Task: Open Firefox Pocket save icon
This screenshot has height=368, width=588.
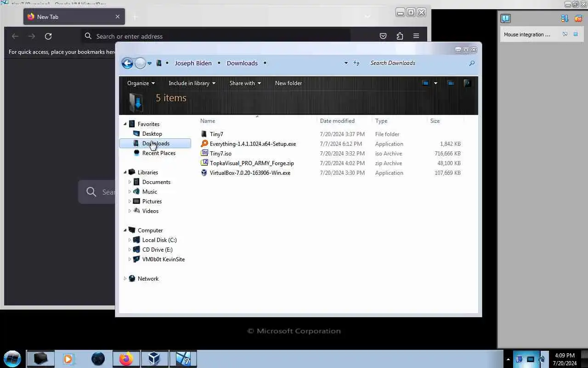Action: coord(383,36)
